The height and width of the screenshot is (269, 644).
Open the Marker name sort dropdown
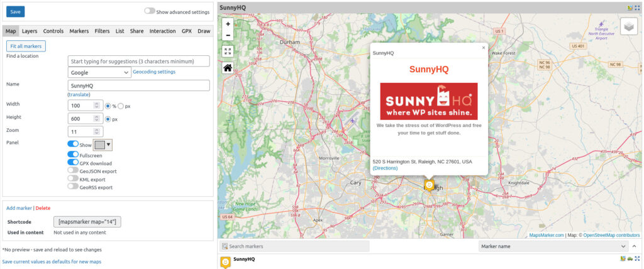(x=553, y=246)
